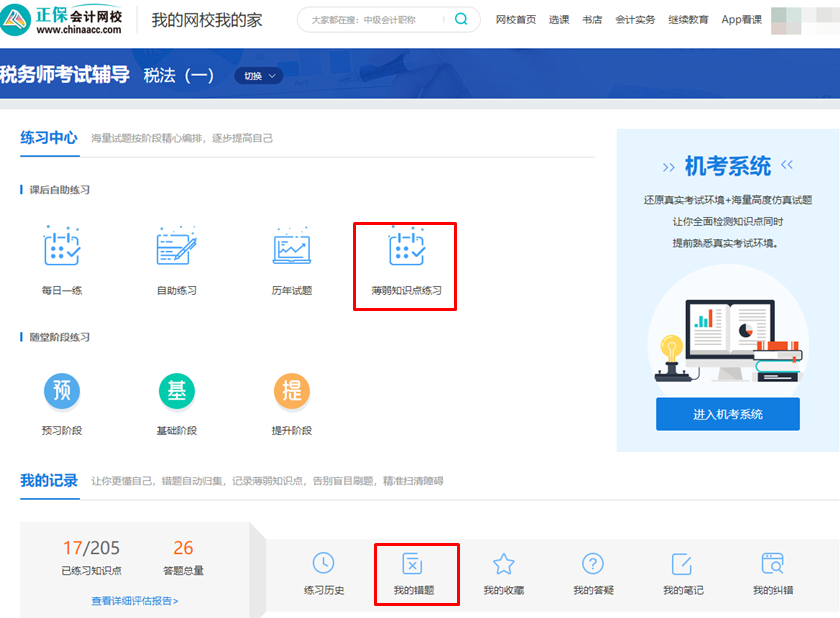Select the 预 preview stage icon
Image resolution: width=840 pixels, height=618 pixels.
click(62, 393)
